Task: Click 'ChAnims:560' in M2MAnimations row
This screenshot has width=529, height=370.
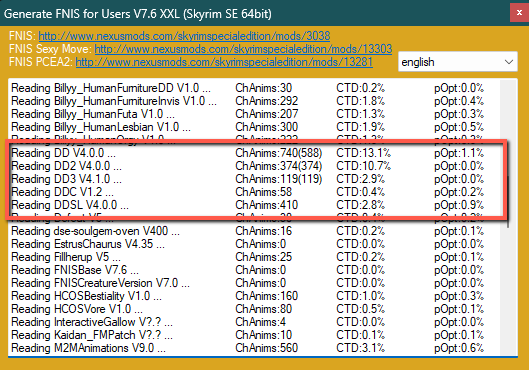Action: [267, 348]
